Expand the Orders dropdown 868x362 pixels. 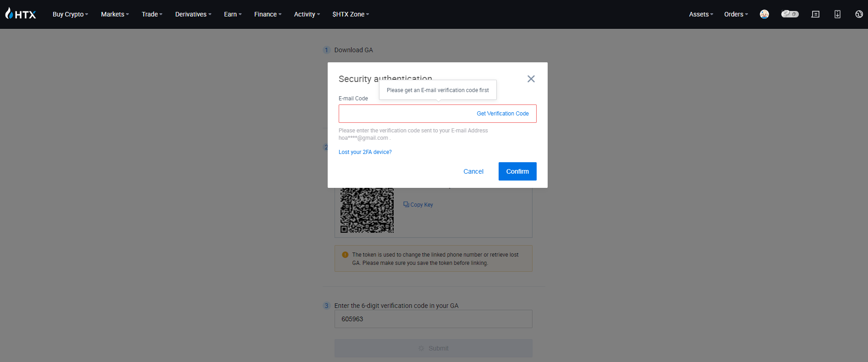pyautogui.click(x=736, y=14)
